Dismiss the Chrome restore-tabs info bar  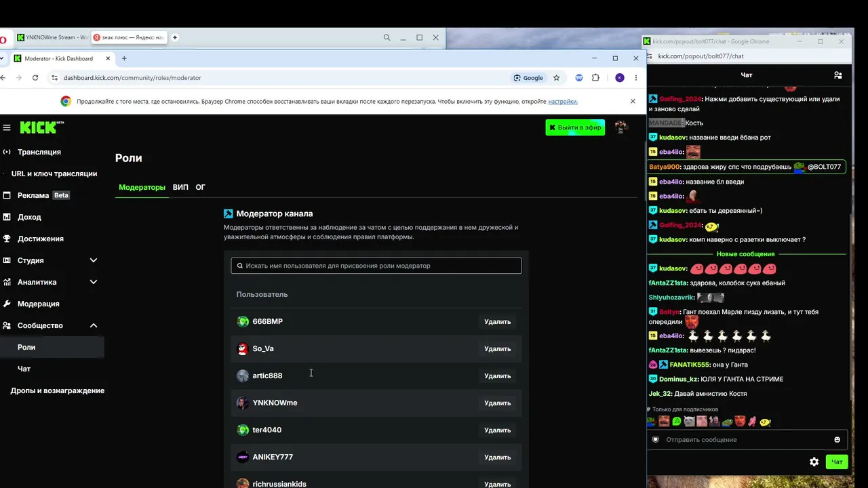633,102
